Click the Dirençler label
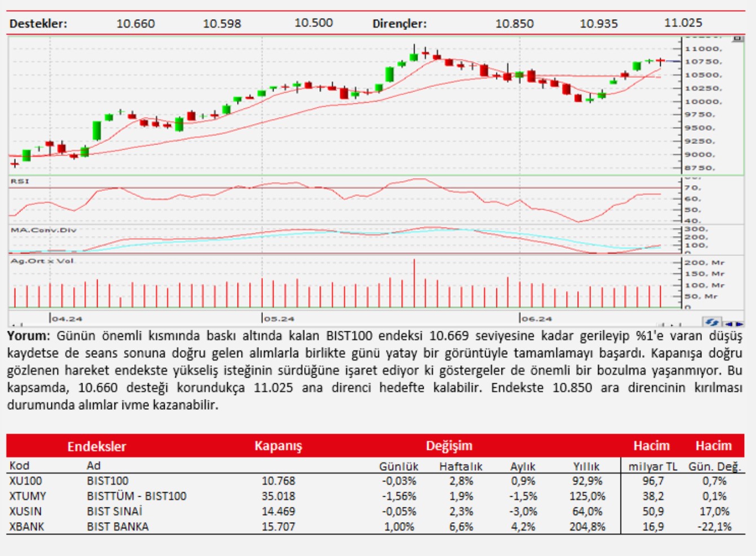 click(x=399, y=24)
